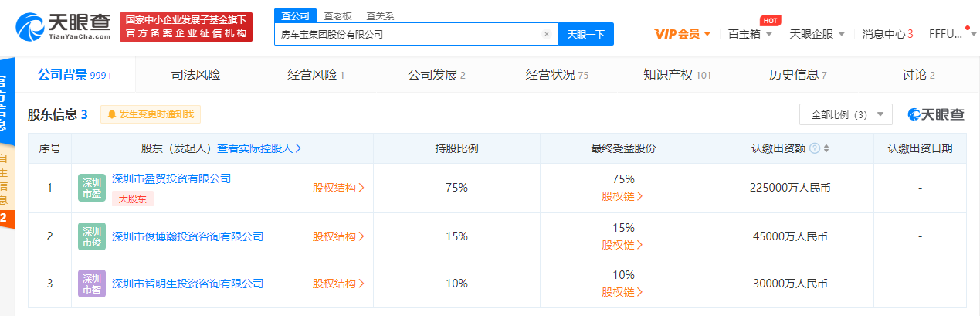
Task: Open the 百宝箱 dropdown menu
Action: pos(750,34)
